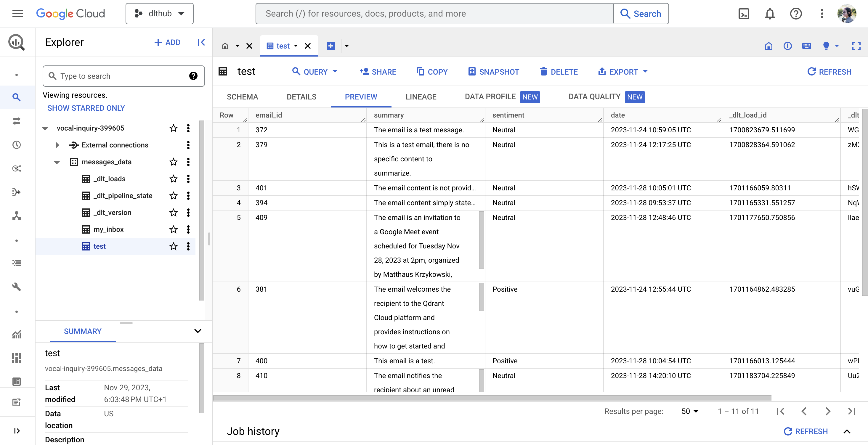Open keyboard shortcuts for the editor

(807, 46)
